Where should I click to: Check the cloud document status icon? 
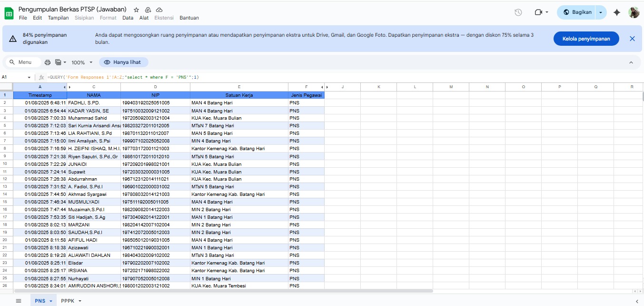pyautogui.click(x=159, y=10)
